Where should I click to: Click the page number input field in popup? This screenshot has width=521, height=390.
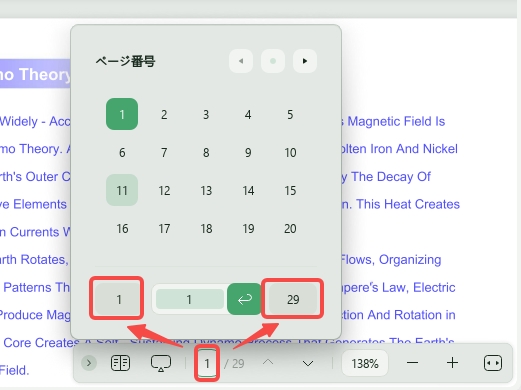point(189,299)
